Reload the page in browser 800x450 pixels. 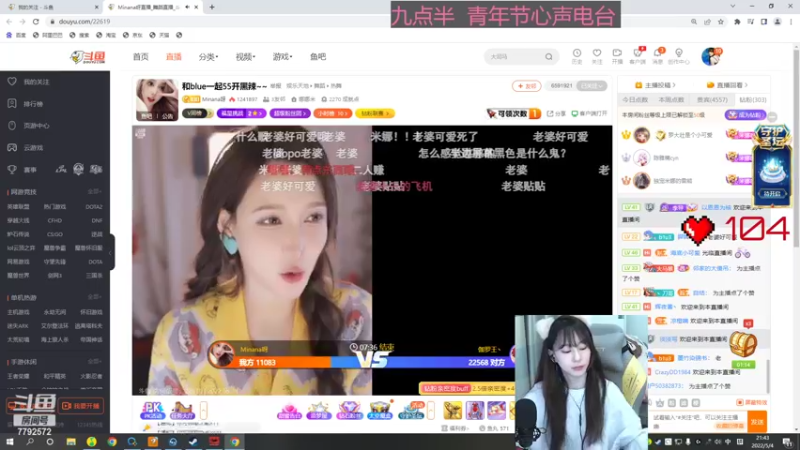pyautogui.click(x=36, y=21)
